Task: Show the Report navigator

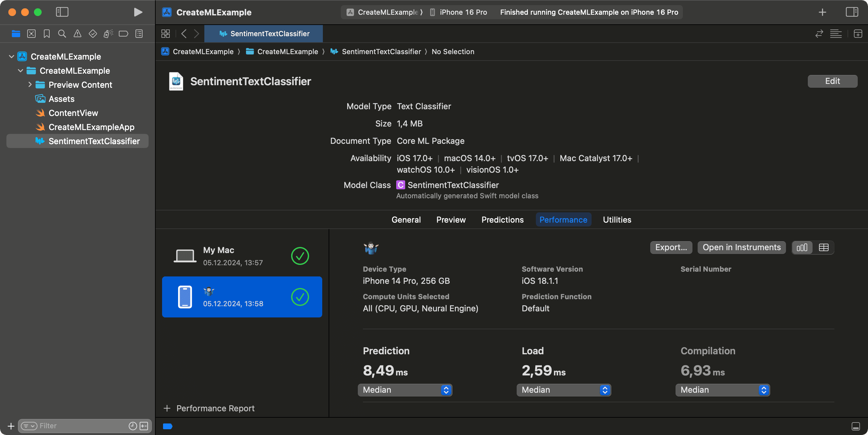Action: [139, 34]
